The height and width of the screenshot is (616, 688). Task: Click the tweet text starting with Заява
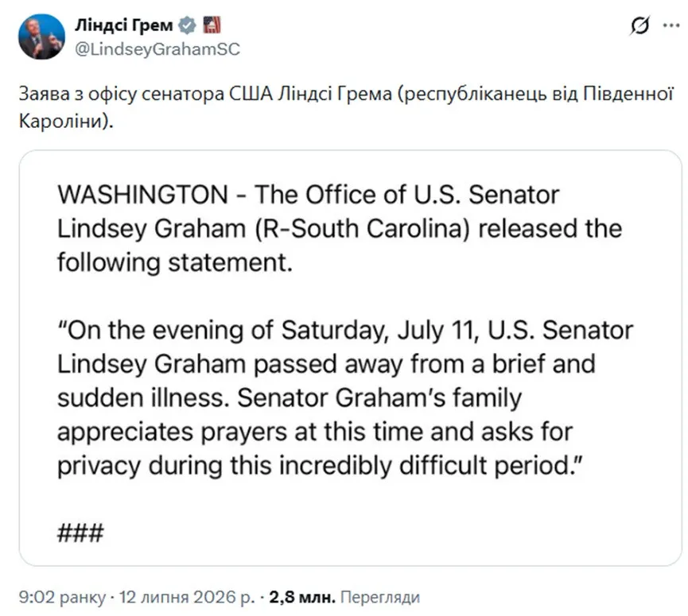coord(346,107)
